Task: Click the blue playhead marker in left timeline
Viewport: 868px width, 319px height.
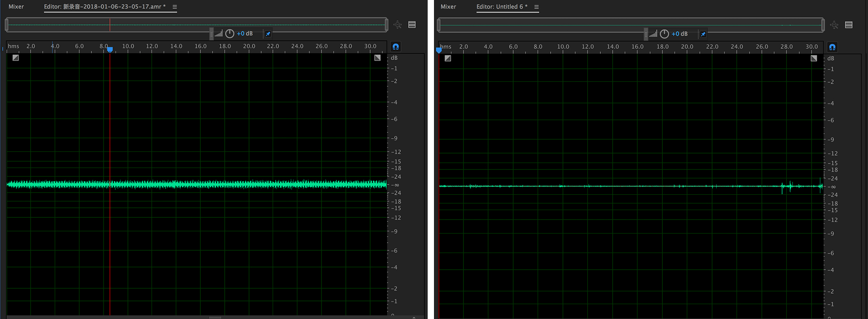Action: click(110, 50)
